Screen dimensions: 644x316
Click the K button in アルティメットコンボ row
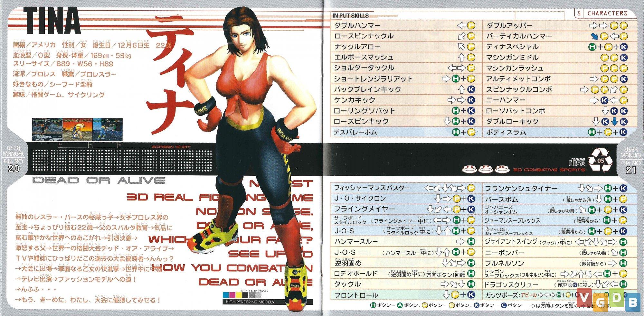coord(623,79)
